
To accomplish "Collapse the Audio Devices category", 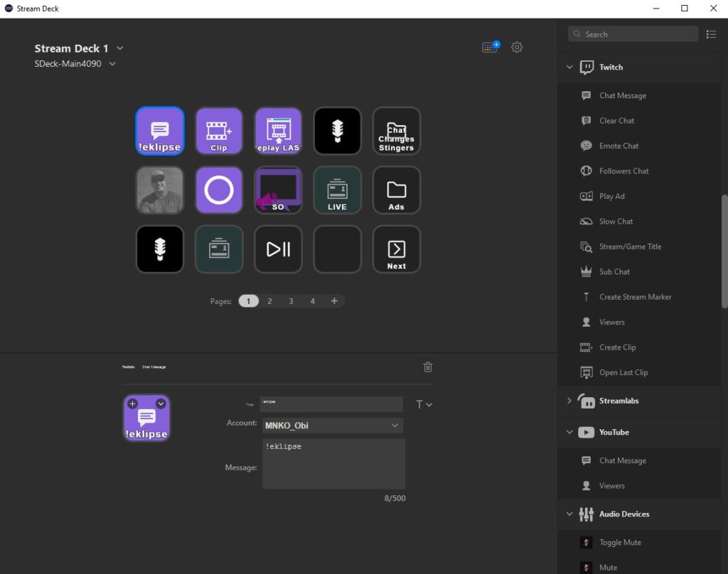I will (569, 514).
